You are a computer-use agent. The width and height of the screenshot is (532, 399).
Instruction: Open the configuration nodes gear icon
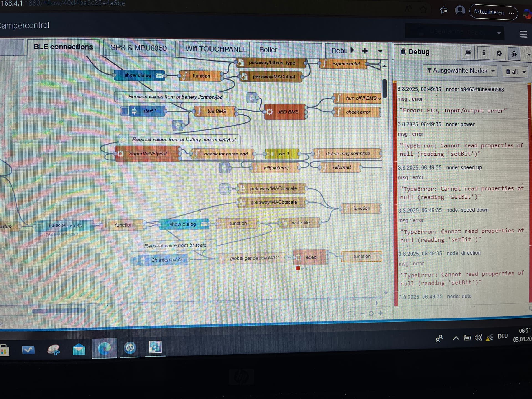pos(499,53)
